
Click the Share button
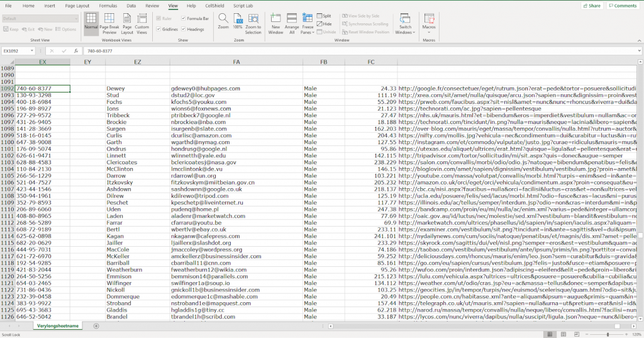592,6
